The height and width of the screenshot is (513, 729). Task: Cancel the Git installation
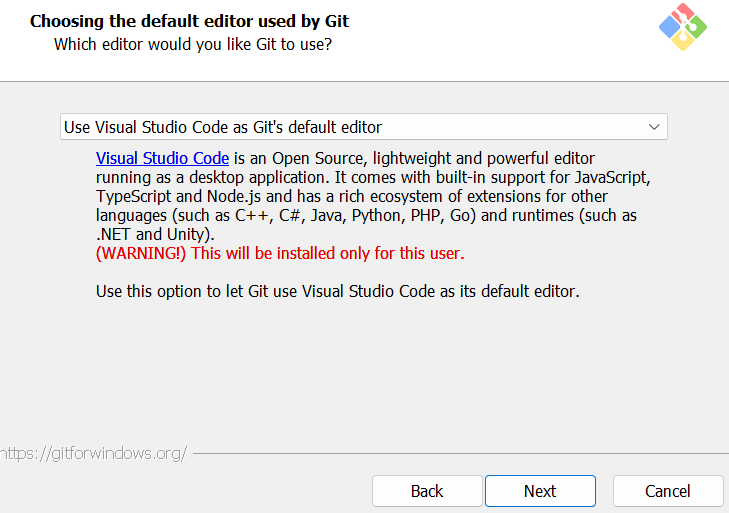pyautogui.click(x=667, y=491)
